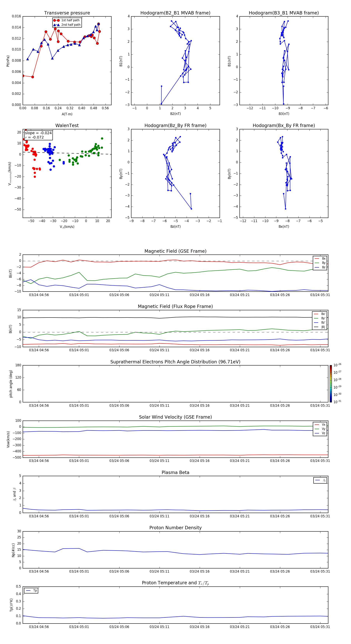Click the 180 tick on pitch angle axis
Viewport: 351px width, 644px height.
click(18, 365)
